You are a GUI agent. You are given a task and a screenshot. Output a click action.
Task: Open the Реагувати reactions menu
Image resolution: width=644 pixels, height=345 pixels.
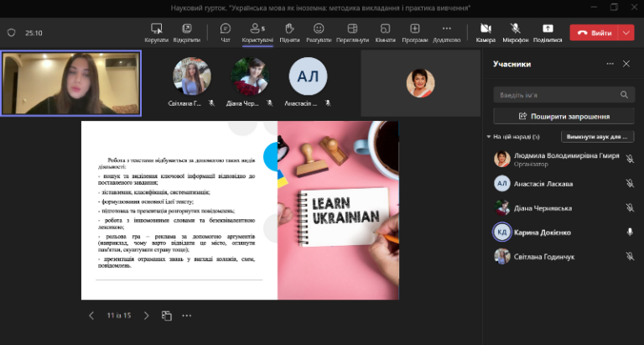318,32
